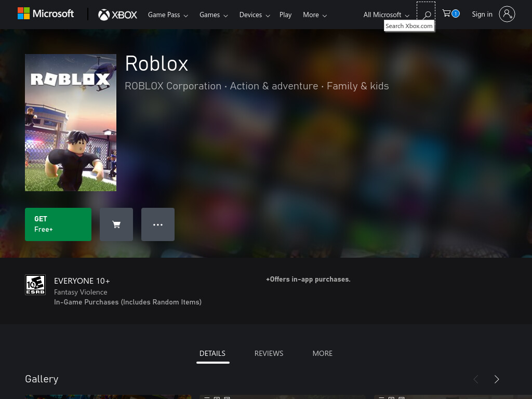Screen dimensions: 532x399
Task: Click the account avatar icon
Action: [x=507, y=14]
